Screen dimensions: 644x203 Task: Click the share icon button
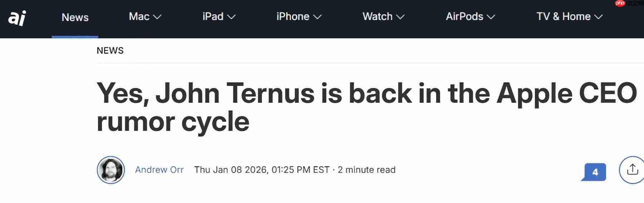pos(632,170)
